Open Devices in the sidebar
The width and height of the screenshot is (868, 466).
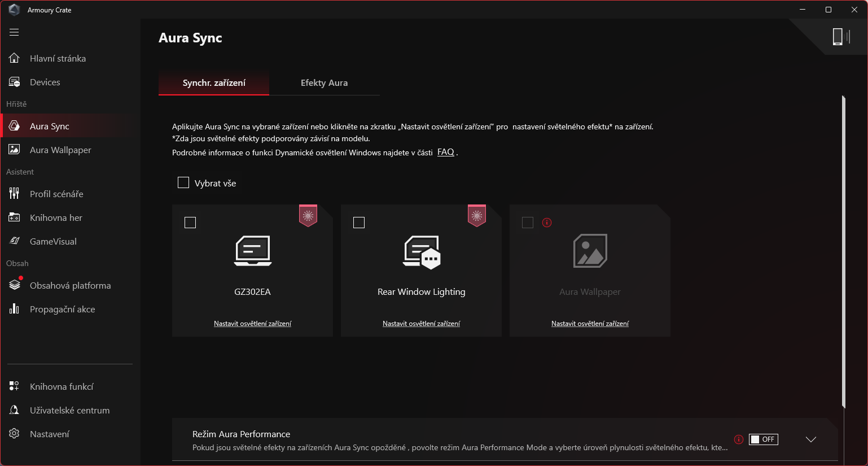(x=70, y=82)
